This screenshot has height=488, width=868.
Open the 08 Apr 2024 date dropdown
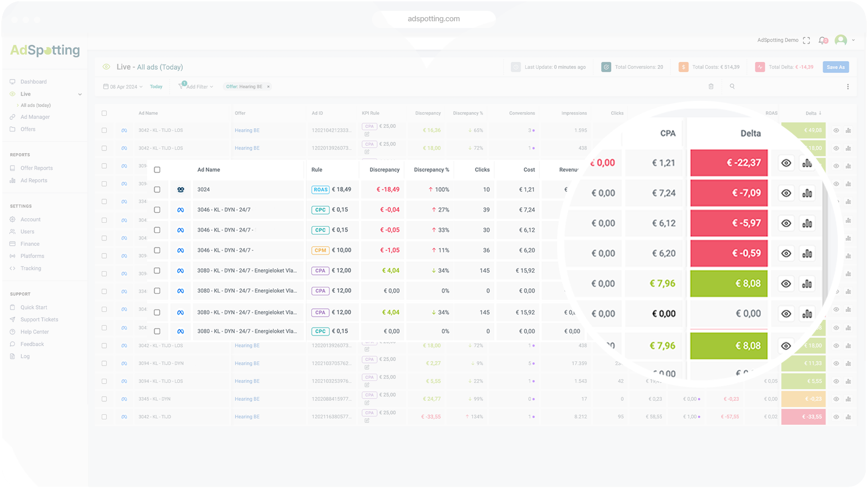[123, 87]
